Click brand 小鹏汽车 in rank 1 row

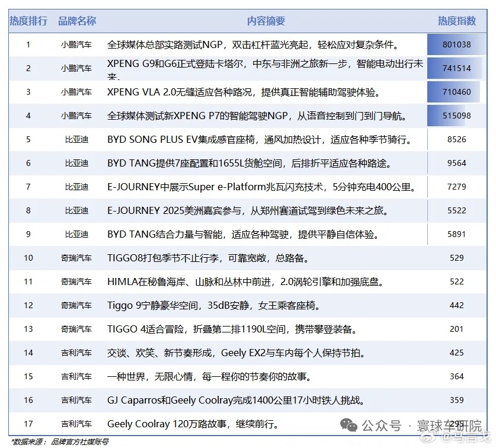(76, 44)
